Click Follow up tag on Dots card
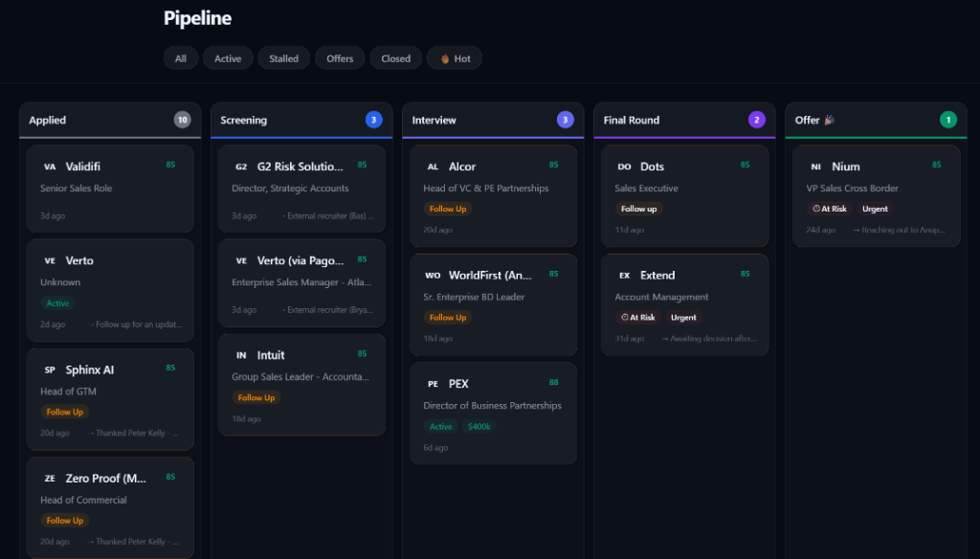The width and height of the screenshot is (980, 559). pos(638,209)
